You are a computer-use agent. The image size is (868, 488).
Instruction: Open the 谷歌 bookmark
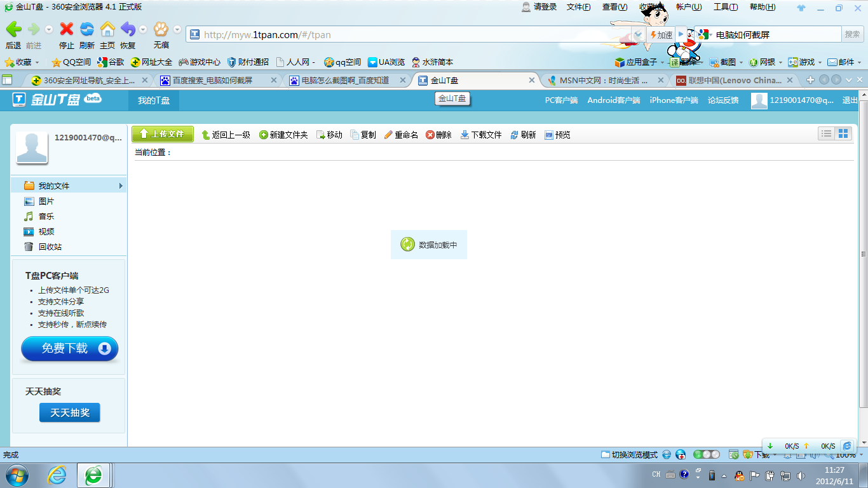pos(111,62)
